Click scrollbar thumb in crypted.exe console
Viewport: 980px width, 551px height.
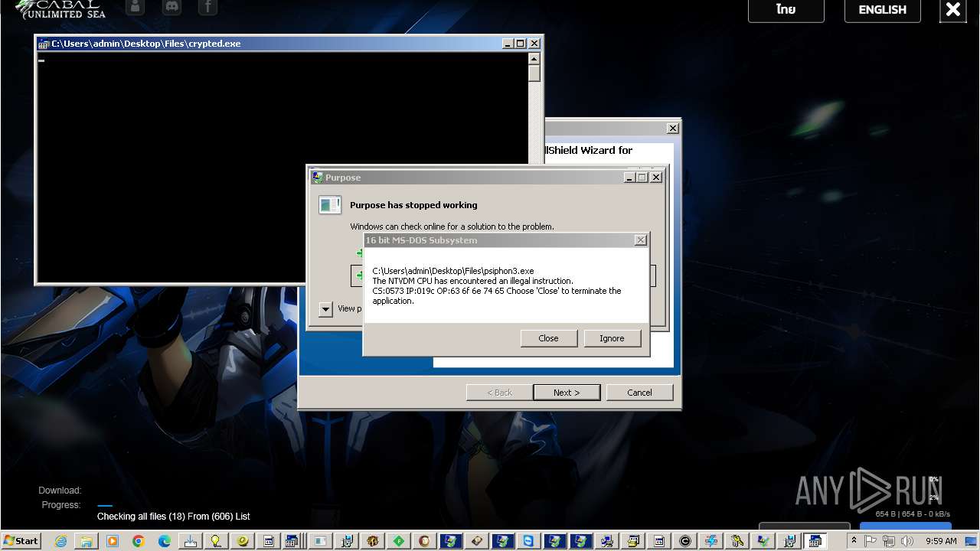coord(534,73)
